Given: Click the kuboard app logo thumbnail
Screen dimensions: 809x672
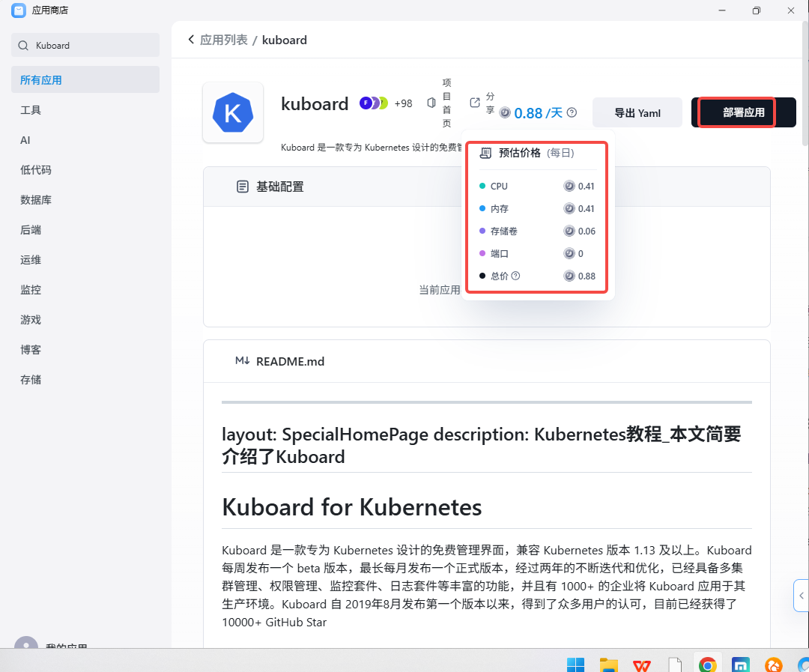Looking at the screenshot, I should [233, 112].
